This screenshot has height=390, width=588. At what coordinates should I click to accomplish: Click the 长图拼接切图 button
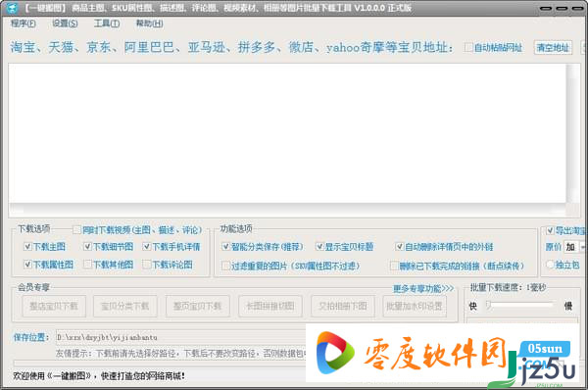[x=270, y=306]
